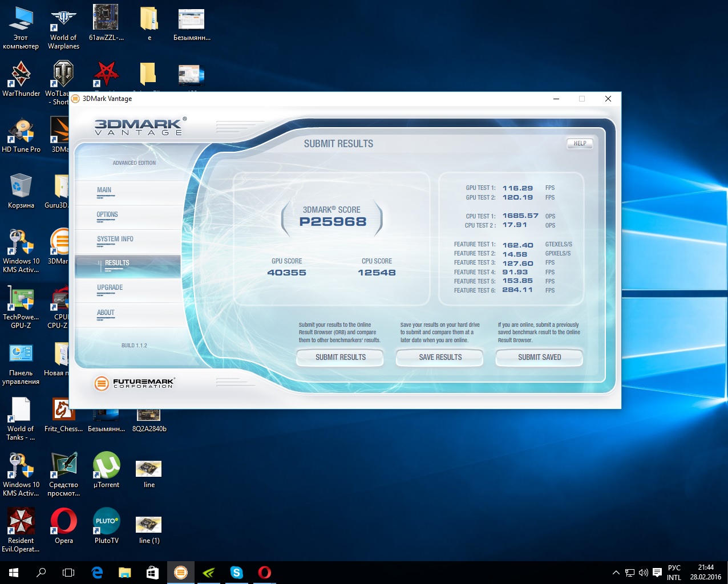Switch to the MAIN section
The width and height of the screenshot is (728, 584).
coord(104,190)
